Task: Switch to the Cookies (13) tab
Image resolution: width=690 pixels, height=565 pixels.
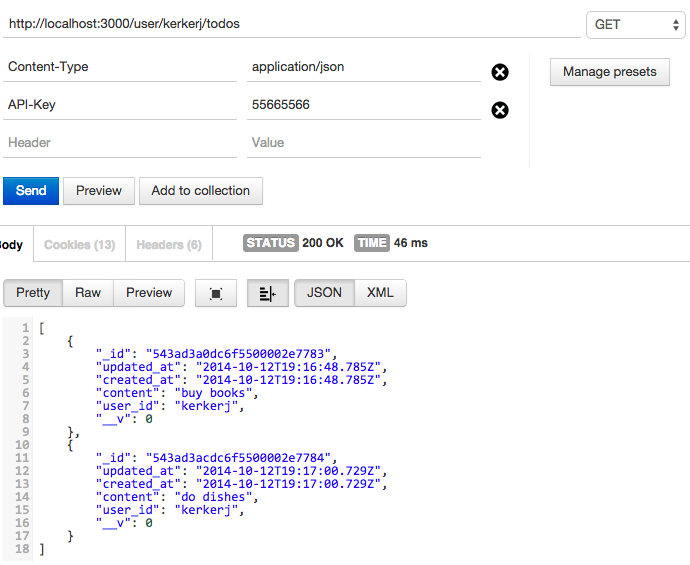Action: coord(79,244)
